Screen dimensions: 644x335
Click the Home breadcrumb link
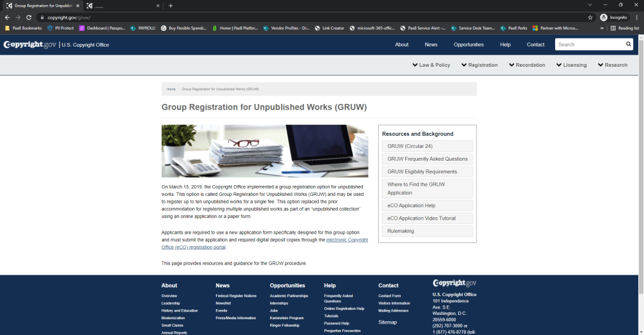(x=171, y=89)
